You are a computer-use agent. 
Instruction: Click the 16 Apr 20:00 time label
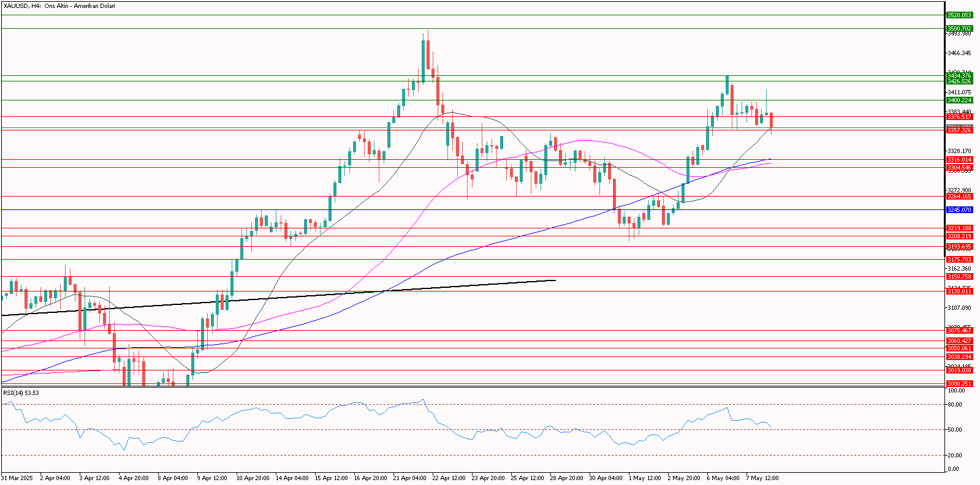pos(371,478)
